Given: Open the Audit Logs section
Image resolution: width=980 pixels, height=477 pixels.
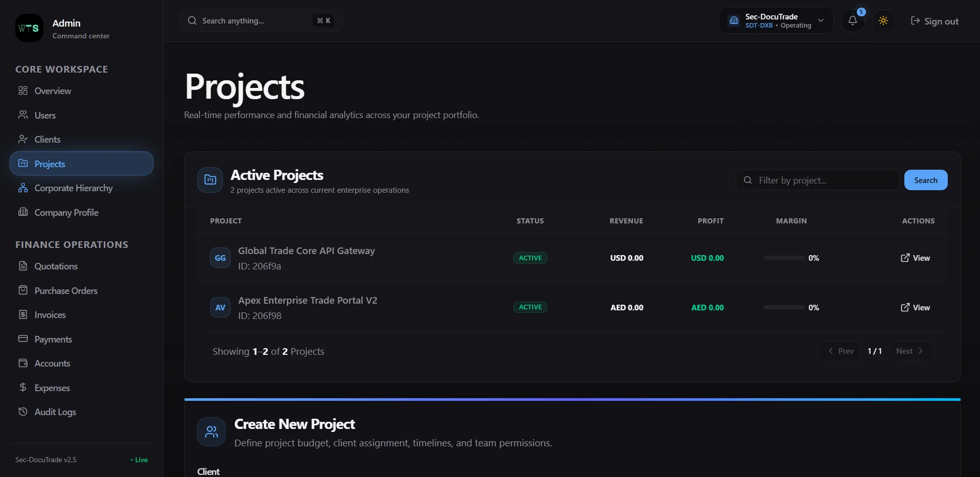Looking at the screenshot, I should coord(81,412).
